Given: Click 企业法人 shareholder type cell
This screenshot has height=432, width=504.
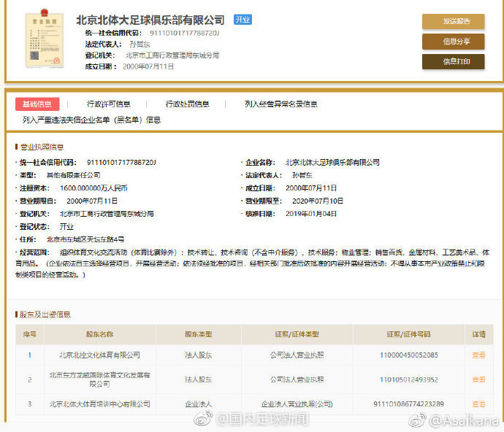Looking at the screenshot, I should (x=199, y=404).
